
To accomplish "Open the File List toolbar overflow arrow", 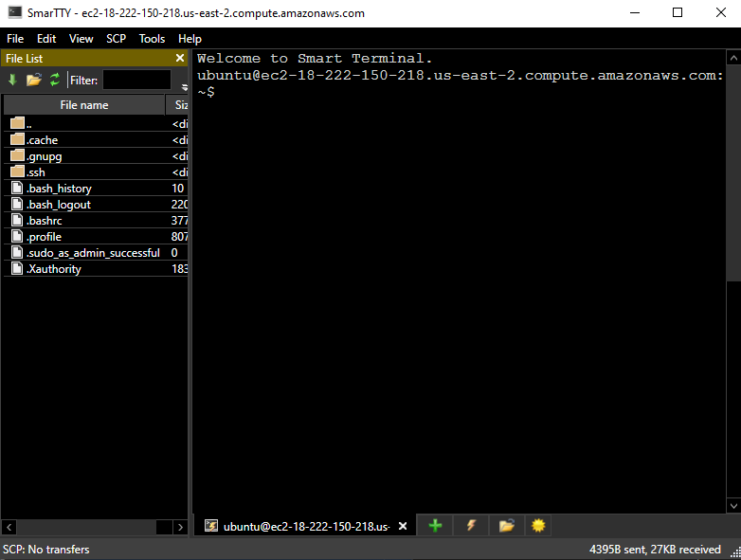I will 185,87.
